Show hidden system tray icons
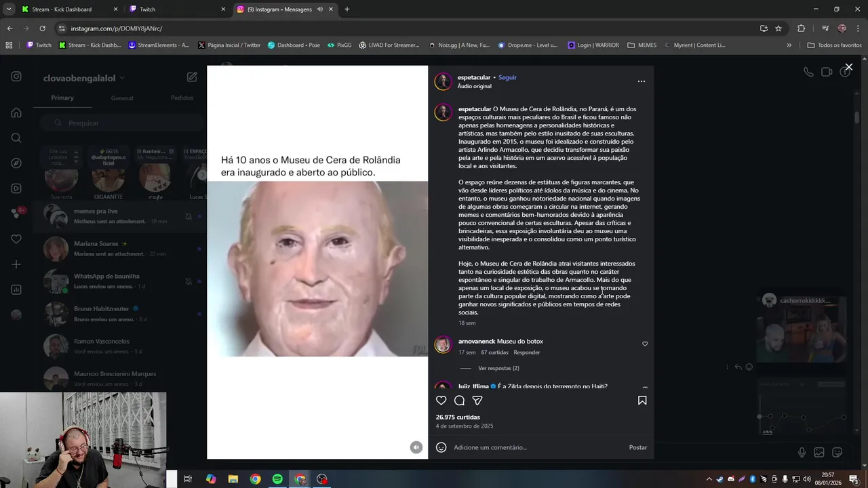The width and height of the screenshot is (868, 488). 709,479
